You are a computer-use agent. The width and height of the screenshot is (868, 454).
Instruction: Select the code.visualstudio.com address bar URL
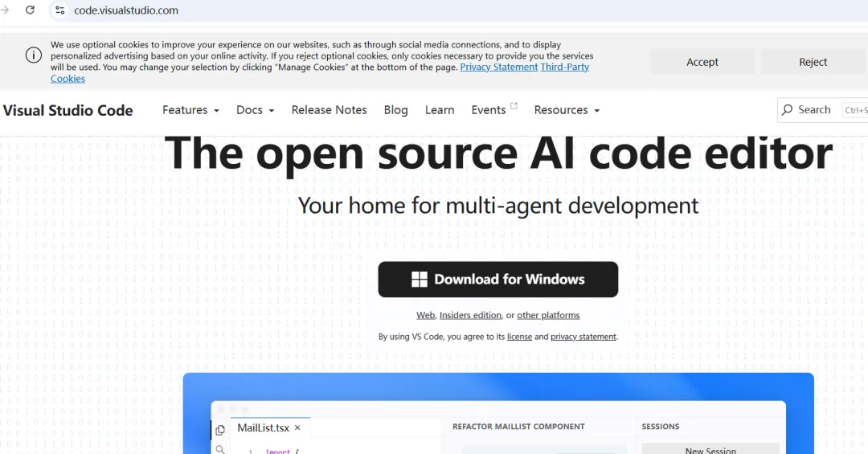(x=126, y=10)
